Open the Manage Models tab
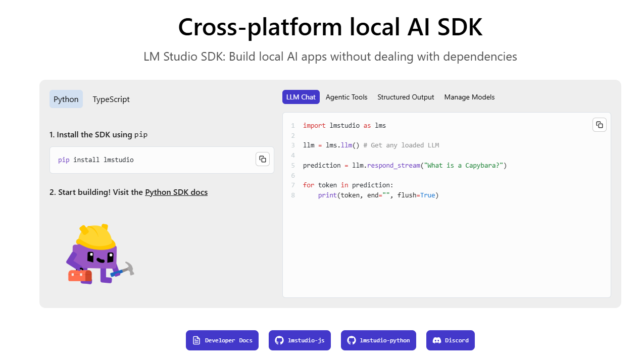Image resolution: width=644 pixels, height=359 pixels. click(x=470, y=97)
